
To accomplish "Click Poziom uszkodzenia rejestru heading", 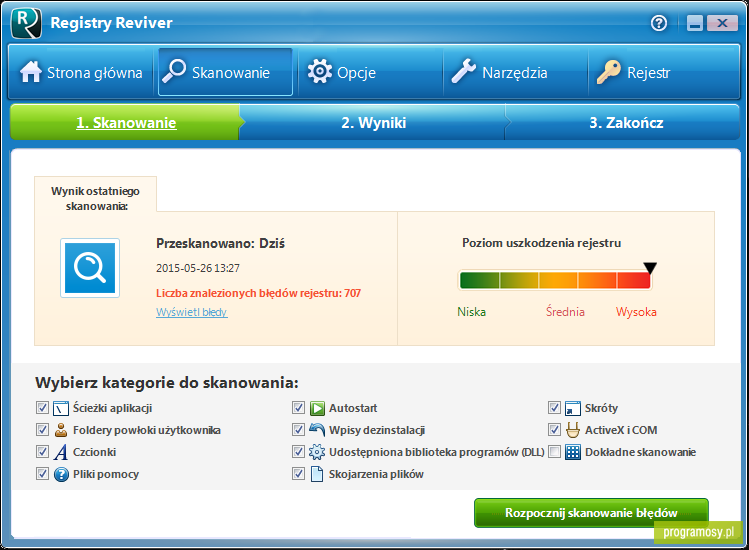I will [x=541, y=243].
